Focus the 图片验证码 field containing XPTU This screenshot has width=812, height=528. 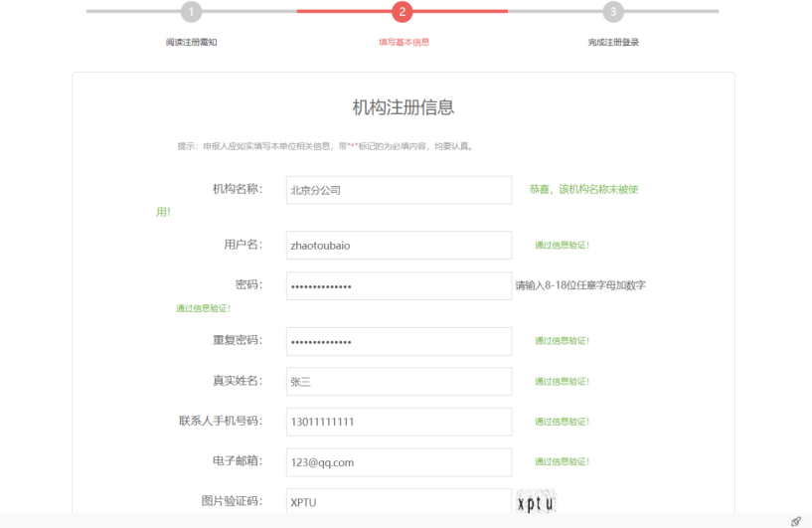399,502
